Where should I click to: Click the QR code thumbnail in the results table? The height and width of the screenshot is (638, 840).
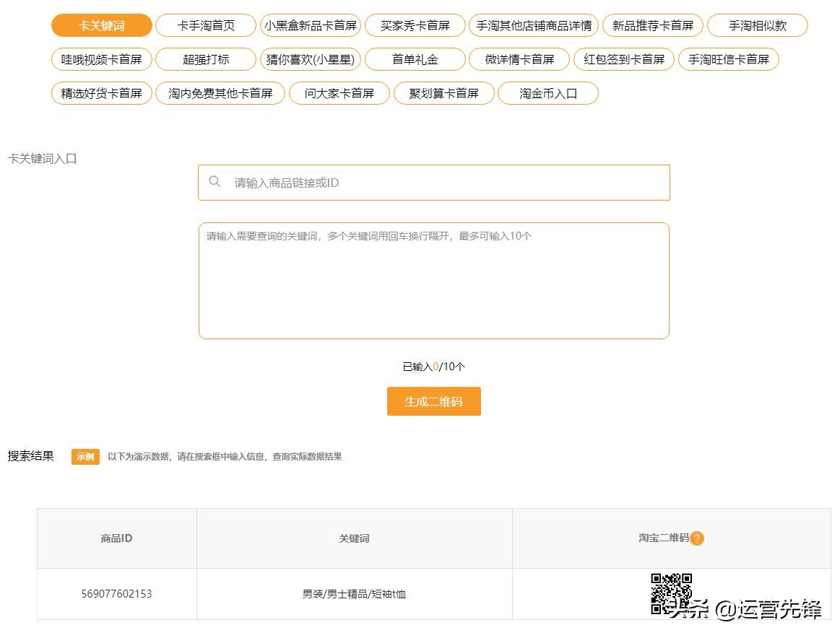tap(670, 593)
